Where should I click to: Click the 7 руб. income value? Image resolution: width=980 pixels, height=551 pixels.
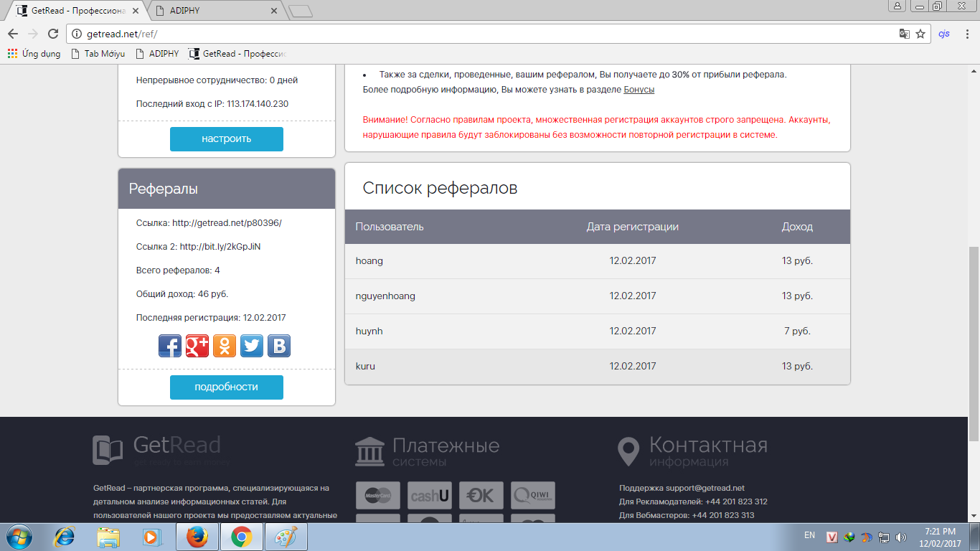tap(798, 331)
